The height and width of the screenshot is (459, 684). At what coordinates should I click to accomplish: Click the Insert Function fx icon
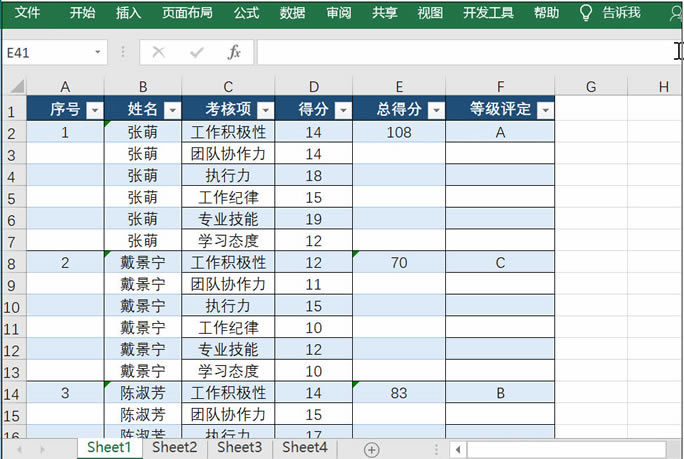coord(234,52)
